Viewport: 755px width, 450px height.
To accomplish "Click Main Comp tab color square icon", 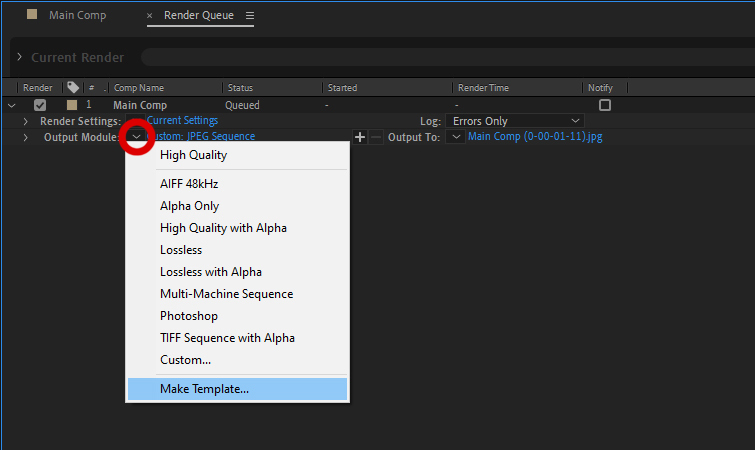I will pos(32,16).
